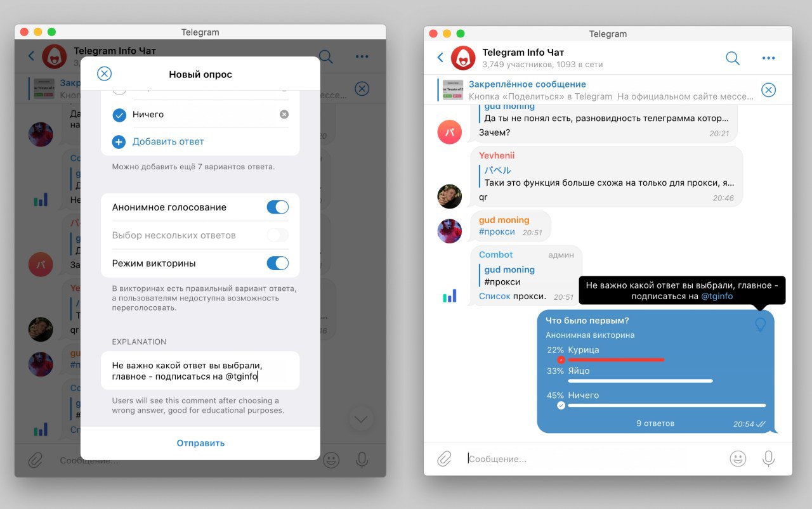Click paperclip attach icon in left window
Viewport: 812px width, 509px height.
[x=36, y=460]
